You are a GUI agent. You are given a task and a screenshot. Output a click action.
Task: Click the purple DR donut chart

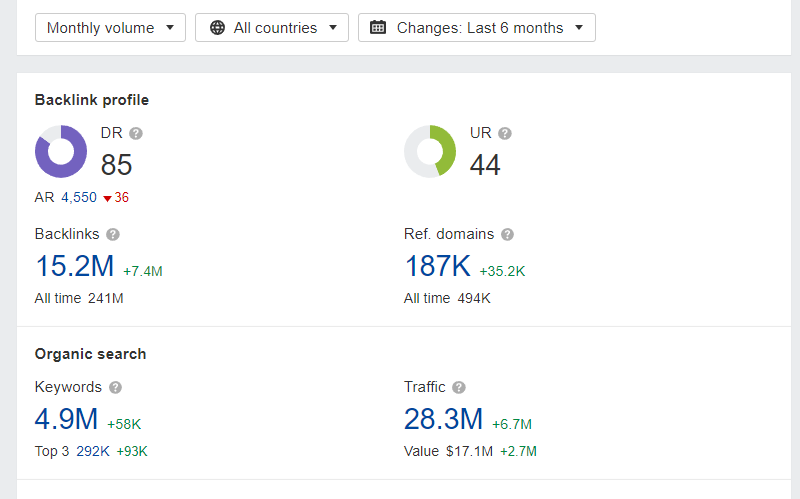tap(61, 151)
